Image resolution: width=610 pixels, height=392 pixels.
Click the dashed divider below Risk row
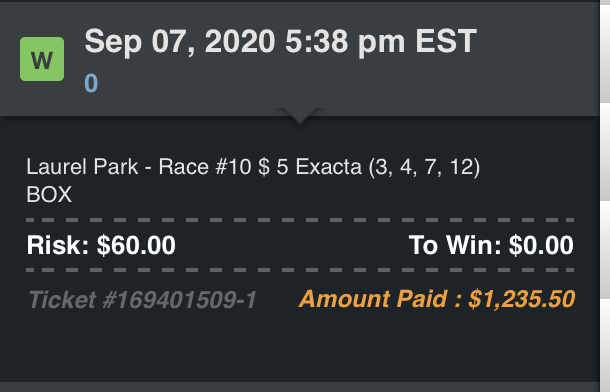coord(300,270)
